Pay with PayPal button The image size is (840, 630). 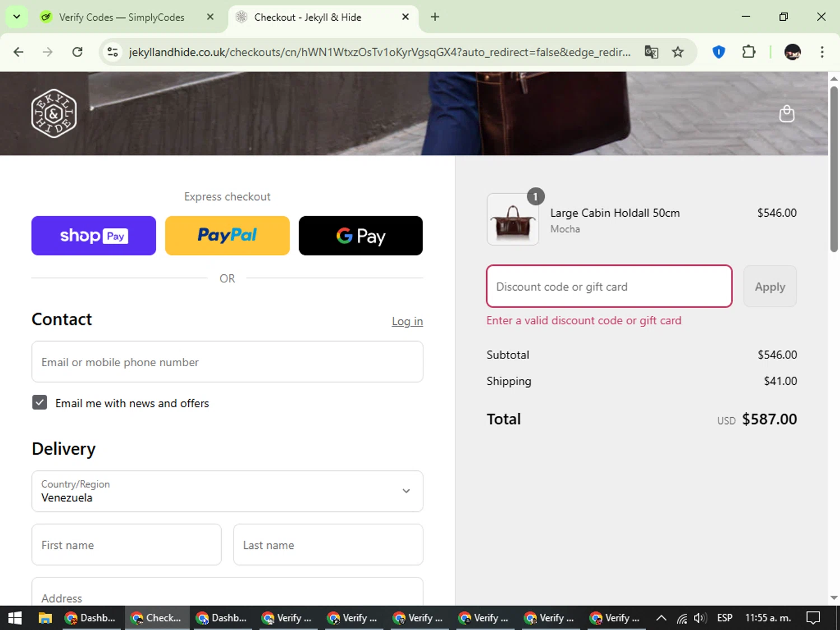pos(227,236)
